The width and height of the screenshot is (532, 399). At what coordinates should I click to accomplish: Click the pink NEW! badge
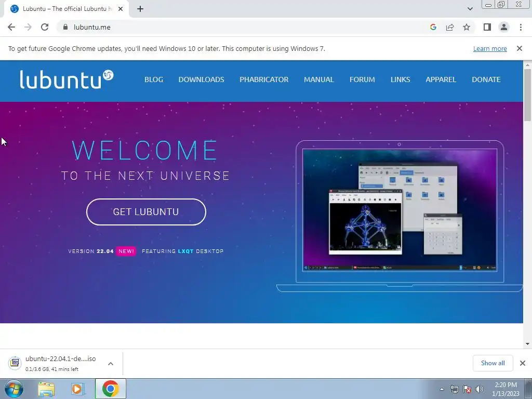click(x=126, y=251)
